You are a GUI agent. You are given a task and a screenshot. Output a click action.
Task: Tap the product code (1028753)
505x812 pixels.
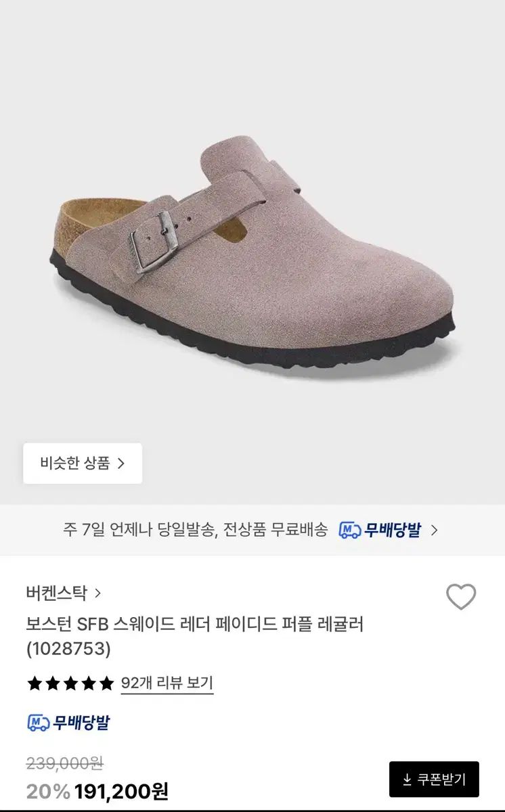(x=68, y=649)
